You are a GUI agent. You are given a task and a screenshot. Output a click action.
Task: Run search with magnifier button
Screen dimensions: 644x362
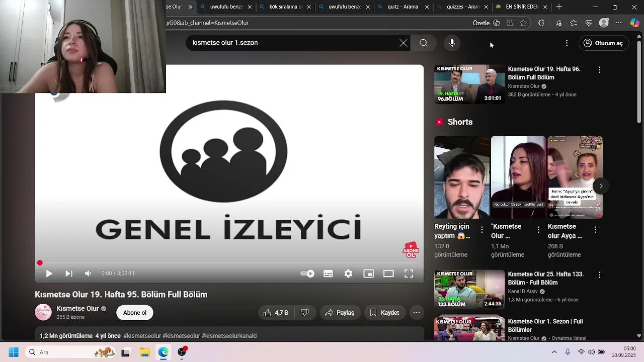coord(424,43)
